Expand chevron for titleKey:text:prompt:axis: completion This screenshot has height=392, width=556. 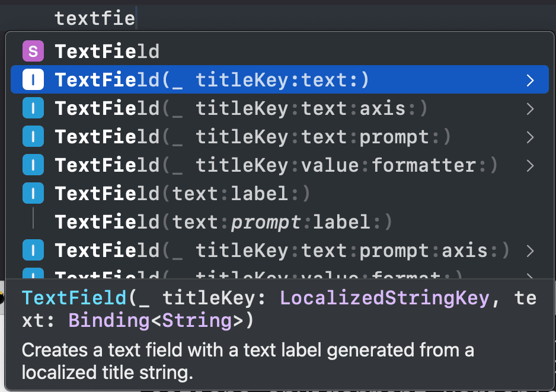click(x=530, y=250)
